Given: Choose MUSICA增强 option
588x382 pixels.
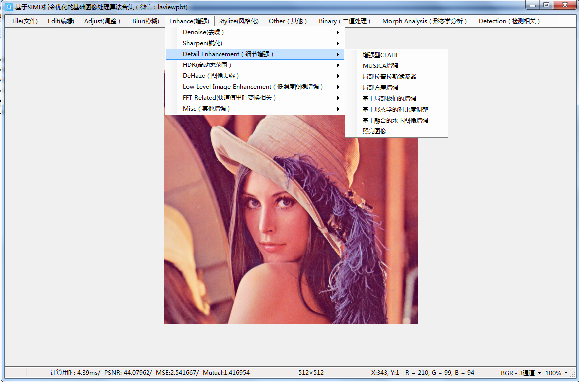Looking at the screenshot, I should (396, 65).
